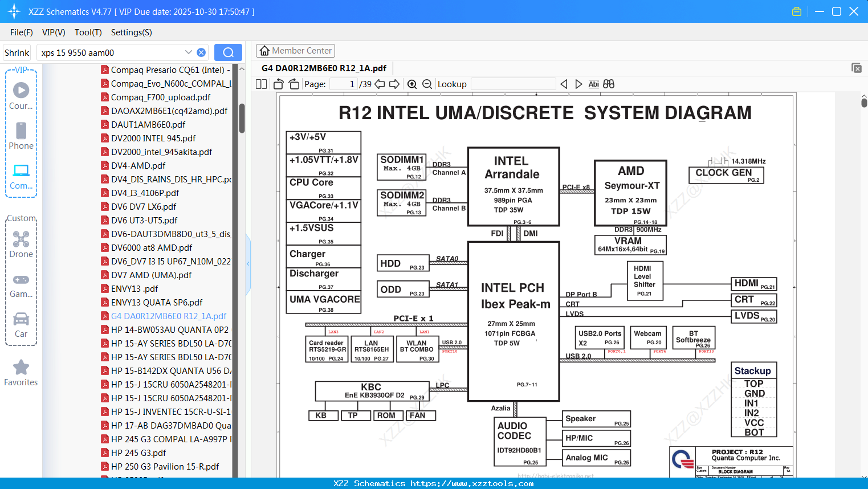Switch to the G4 DA0R12MB6E0 R12_1A.pdf tab

coord(324,68)
